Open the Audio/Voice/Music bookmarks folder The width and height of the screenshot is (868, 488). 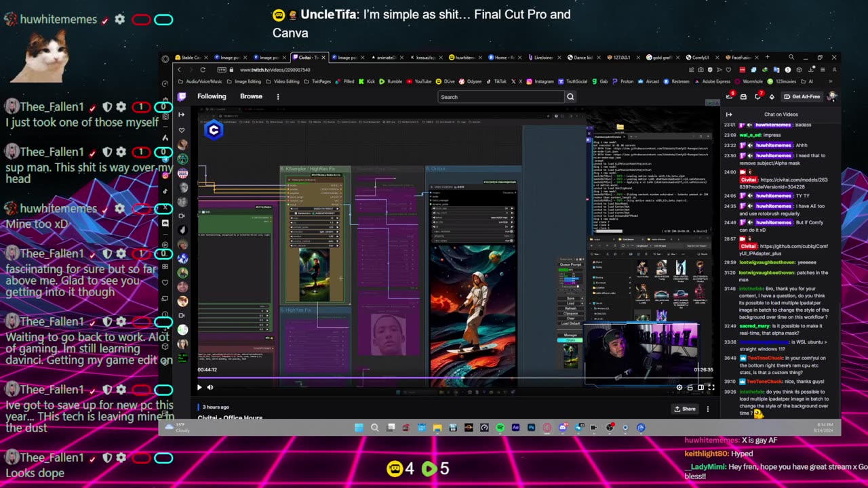coord(200,81)
